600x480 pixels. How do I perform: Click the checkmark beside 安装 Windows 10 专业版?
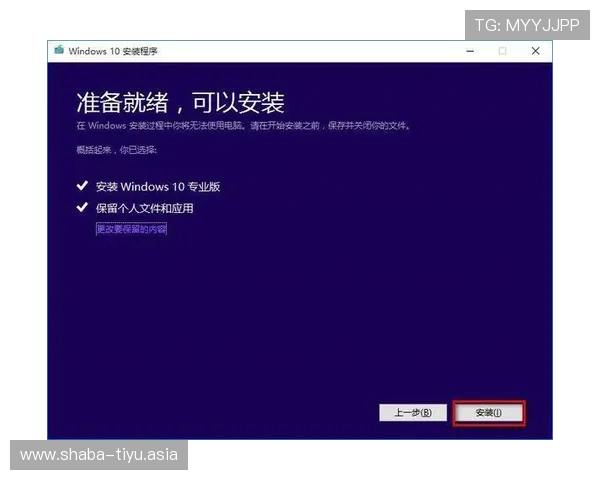click(82, 186)
